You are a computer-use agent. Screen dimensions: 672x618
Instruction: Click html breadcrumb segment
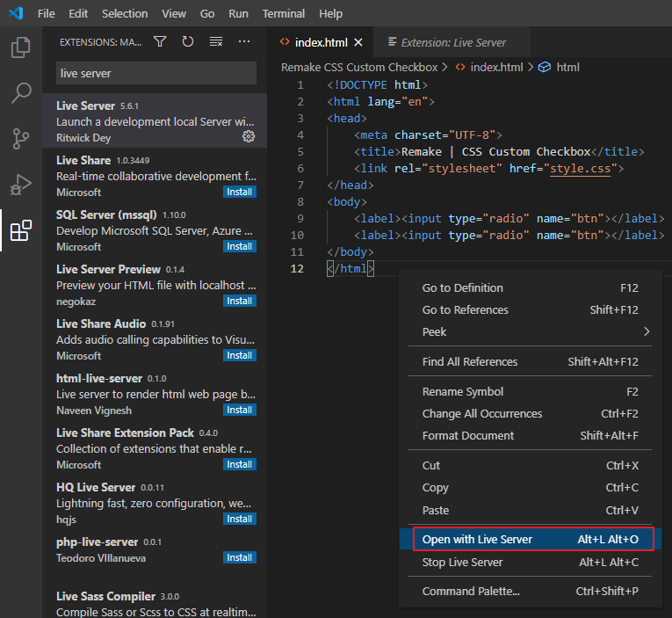tap(567, 68)
